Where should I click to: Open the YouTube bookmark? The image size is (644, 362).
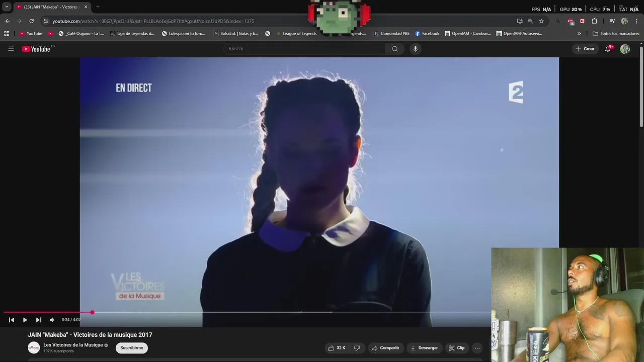click(x=31, y=34)
